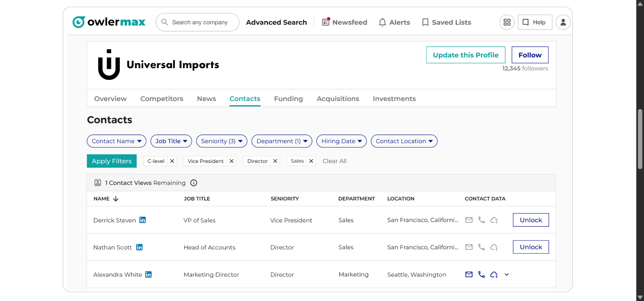Viewport: 644px width, 301px height.
Task: Click the Universal Imports company logo
Action: (109, 64)
